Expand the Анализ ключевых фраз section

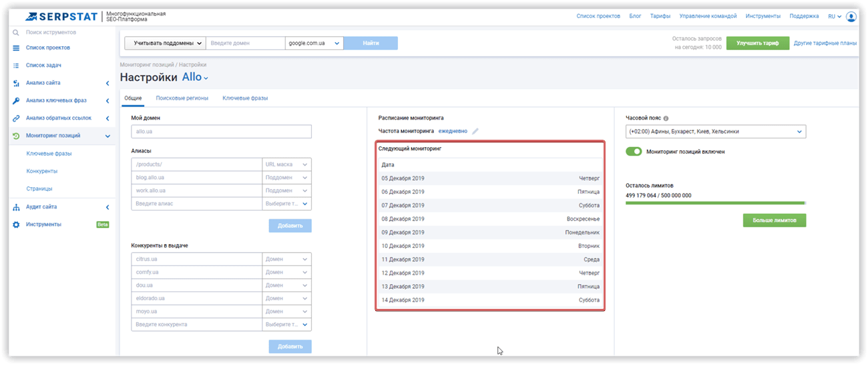coord(107,100)
